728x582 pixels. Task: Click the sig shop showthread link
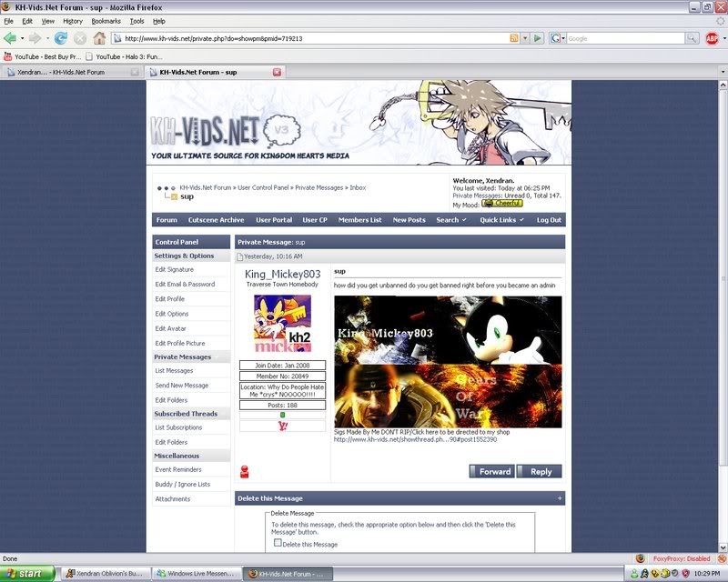tap(415, 439)
